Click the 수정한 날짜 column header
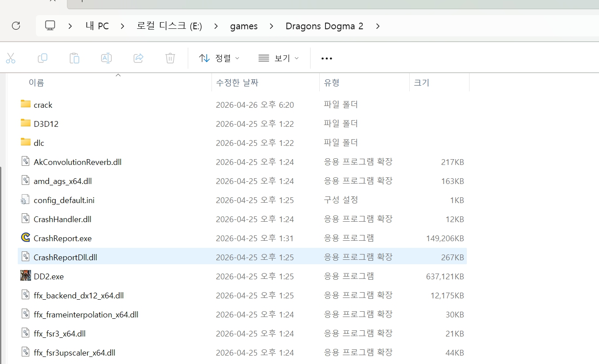The height and width of the screenshot is (364, 599). [x=237, y=82]
